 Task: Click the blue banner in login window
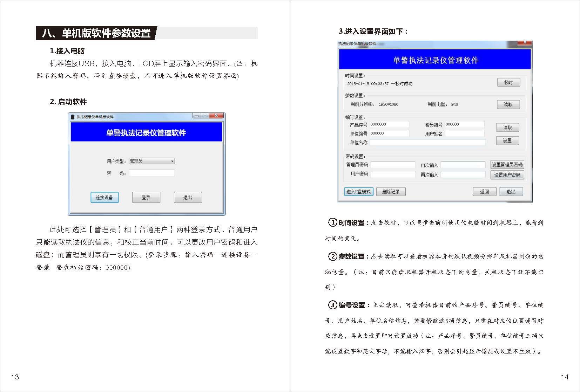[147, 132]
